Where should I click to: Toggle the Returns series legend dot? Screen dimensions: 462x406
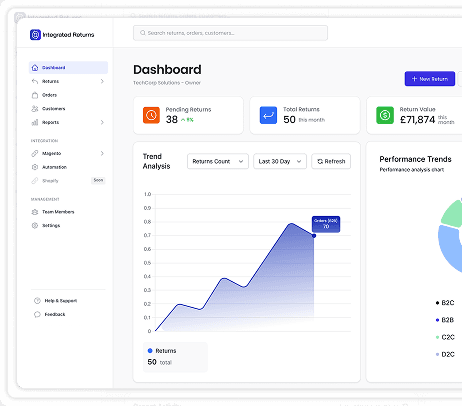(x=150, y=351)
